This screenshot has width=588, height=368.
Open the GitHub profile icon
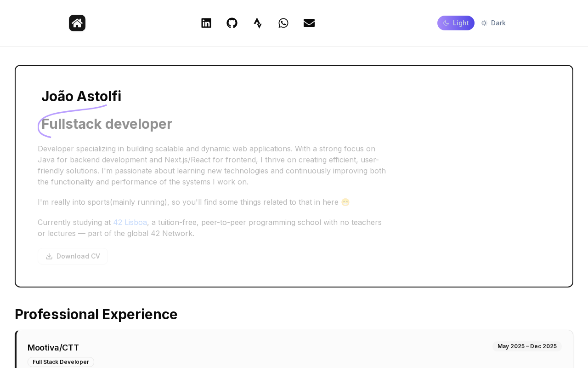point(232,23)
